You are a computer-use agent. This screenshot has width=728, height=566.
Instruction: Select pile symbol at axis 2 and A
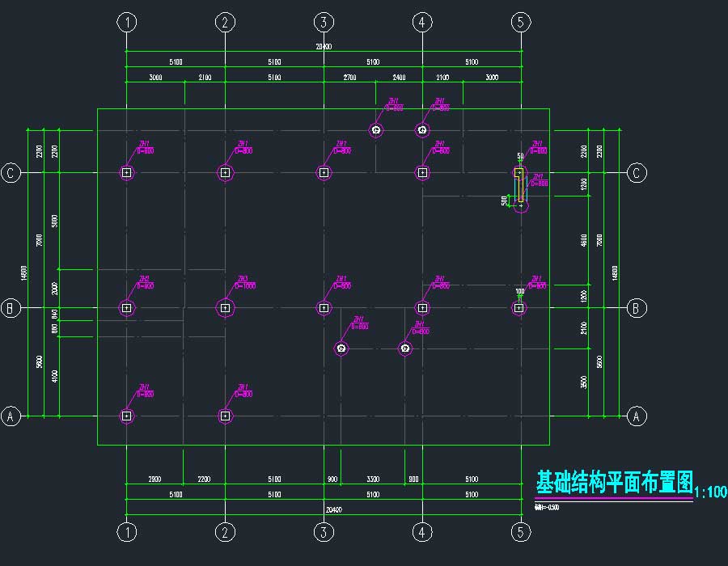tap(225, 416)
